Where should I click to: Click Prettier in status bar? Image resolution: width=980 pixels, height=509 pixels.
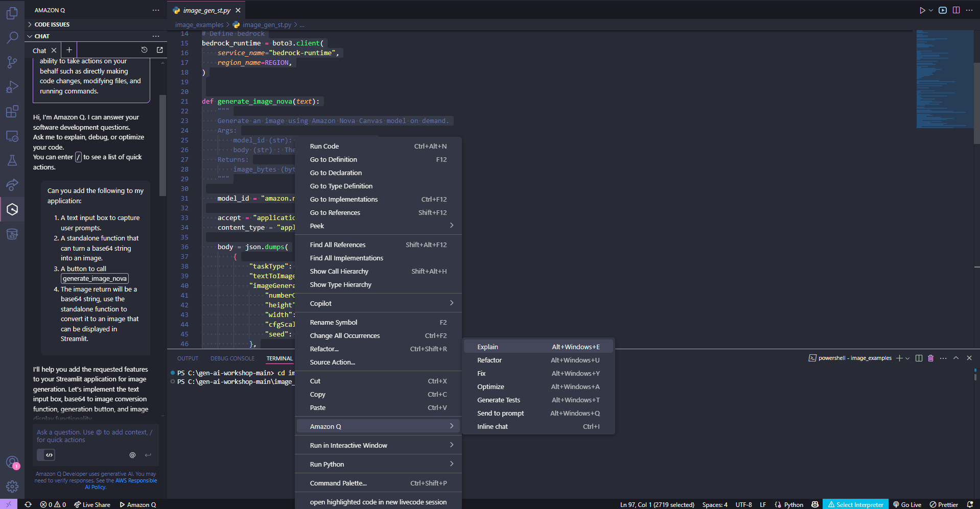tap(944, 504)
